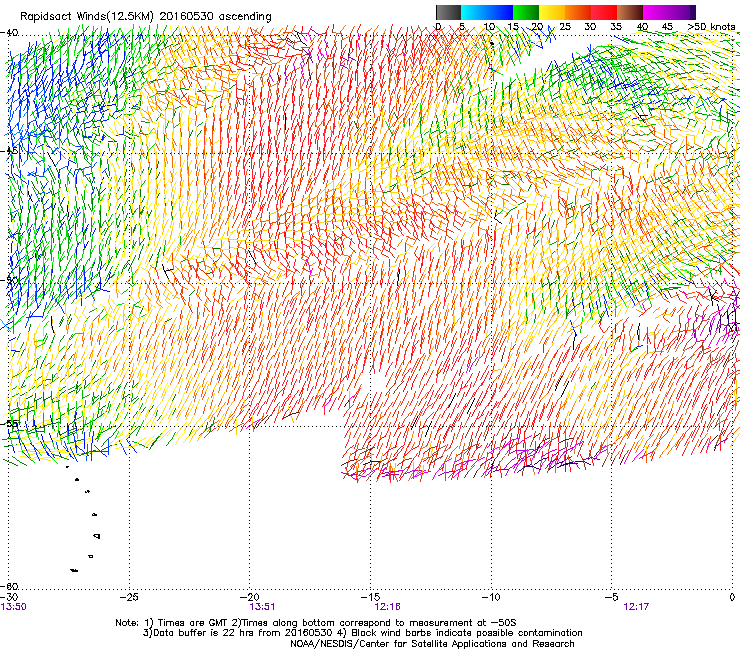Click the NOAA/NESDIS credit line

point(432,644)
